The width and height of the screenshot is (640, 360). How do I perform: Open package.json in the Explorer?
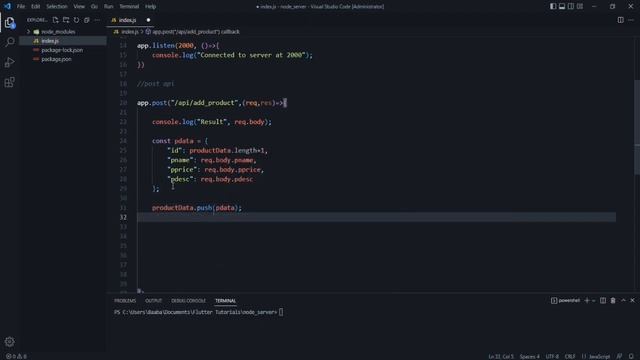(x=56, y=59)
